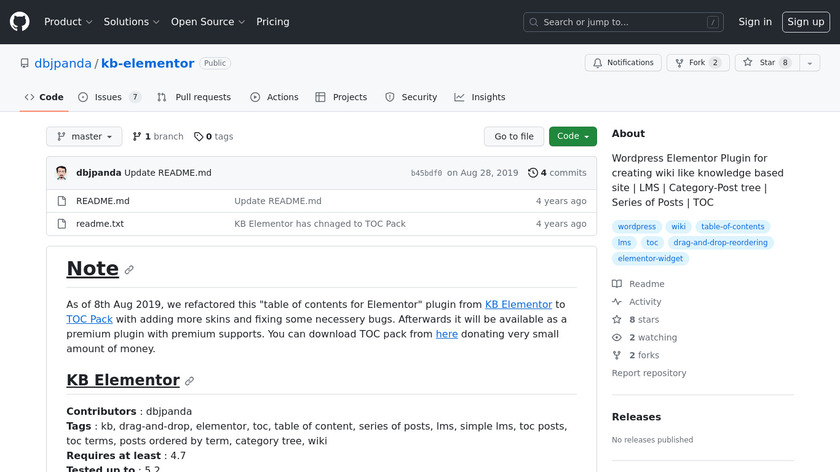Screen dimensions: 840x472
Task: Select the lms topic tag
Action: 624,243
